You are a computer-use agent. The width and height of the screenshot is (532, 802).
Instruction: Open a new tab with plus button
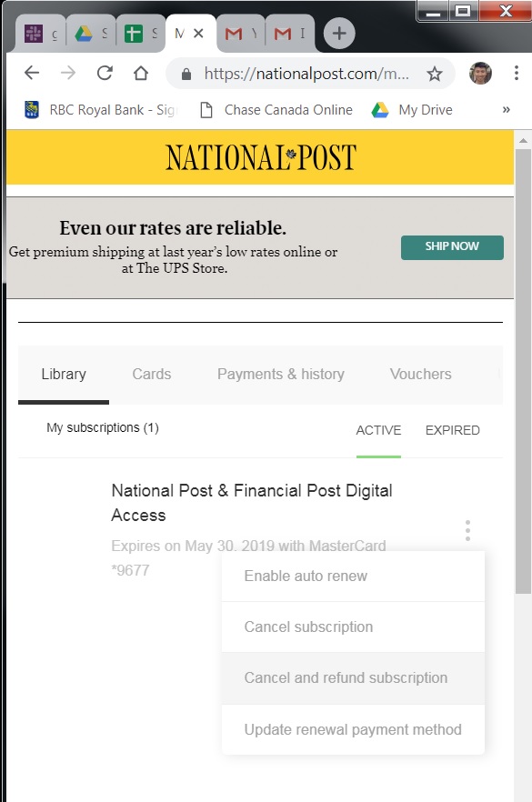339,34
